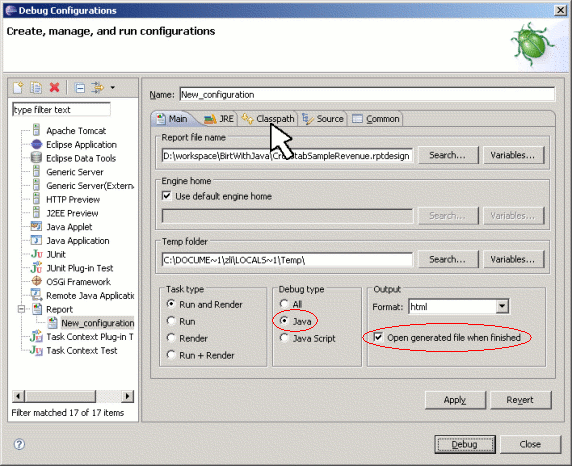
Task: Open the output Format dropdown
Action: coord(502,307)
